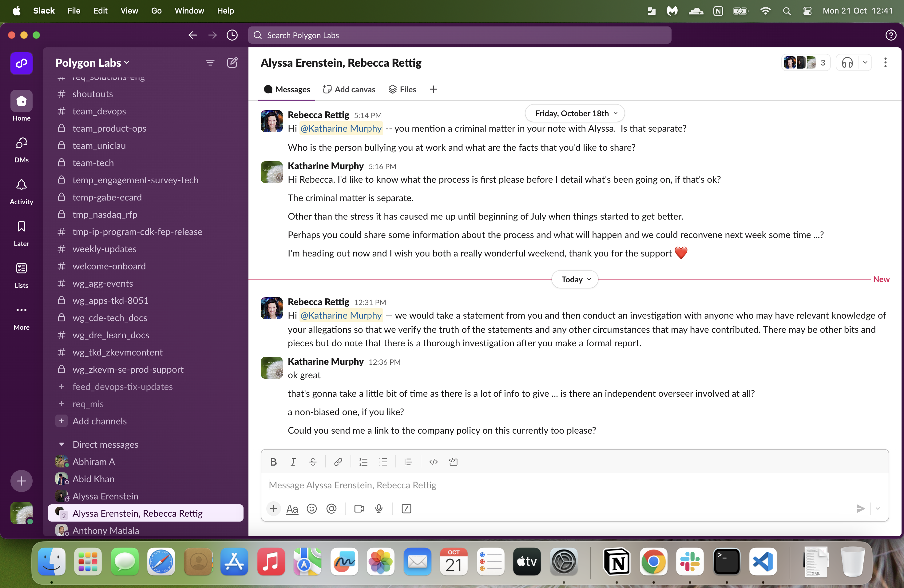Open Spotlight search in menu bar
904x588 pixels.
(787, 11)
